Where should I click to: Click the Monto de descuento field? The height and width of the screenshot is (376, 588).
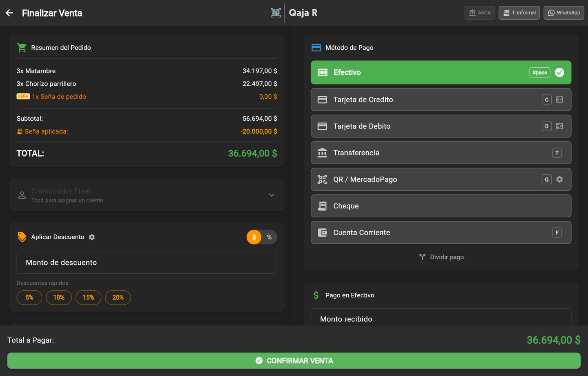(147, 263)
